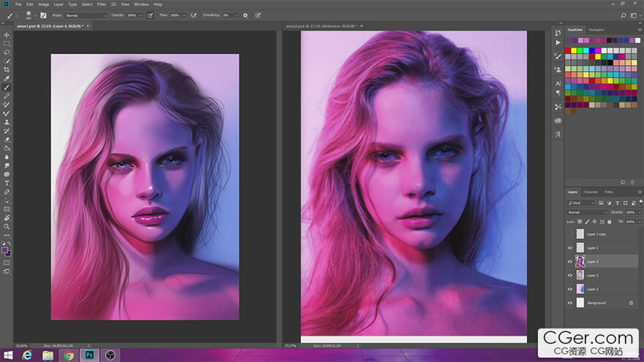The height and width of the screenshot is (362, 644).
Task: Toggle pressure for opacity icon
Action: pos(150,15)
